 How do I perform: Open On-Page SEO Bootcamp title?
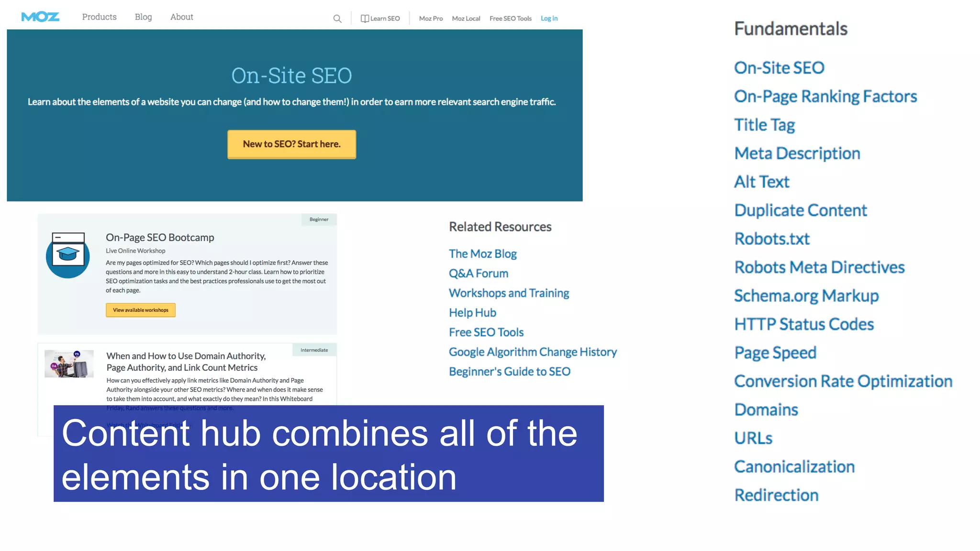(x=160, y=238)
